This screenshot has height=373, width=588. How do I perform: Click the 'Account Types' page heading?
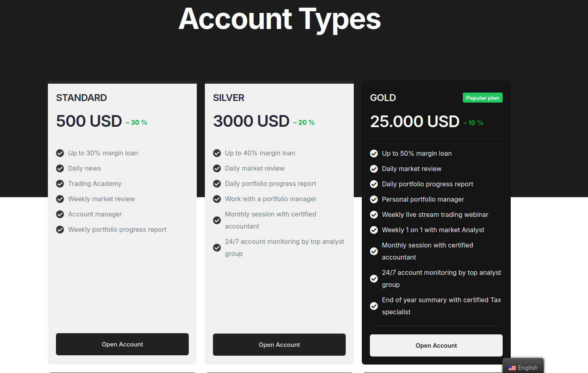click(280, 19)
